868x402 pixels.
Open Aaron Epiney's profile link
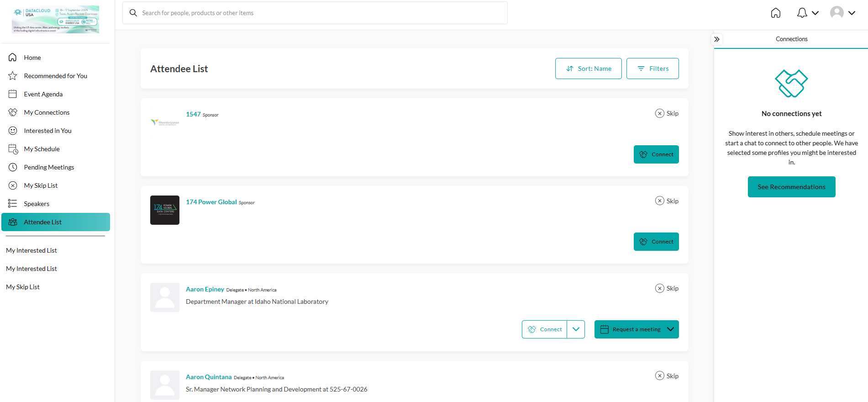[x=205, y=289]
